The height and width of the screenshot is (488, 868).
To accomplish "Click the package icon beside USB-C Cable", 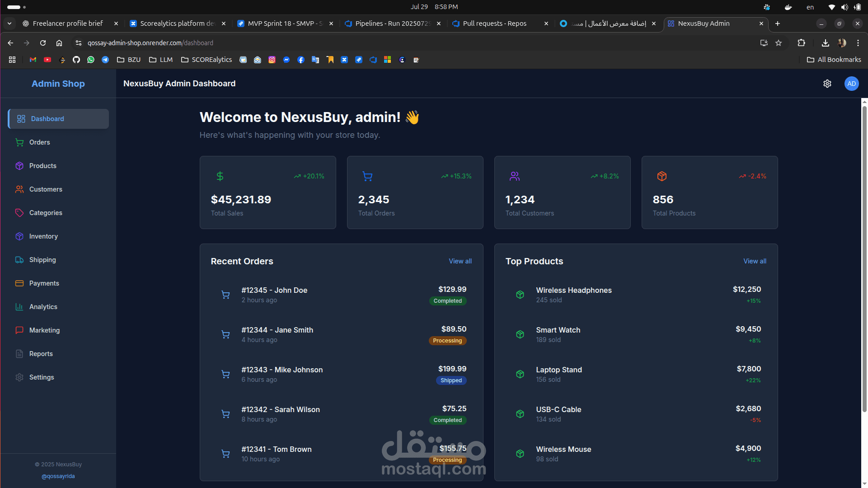I will 520,414.
